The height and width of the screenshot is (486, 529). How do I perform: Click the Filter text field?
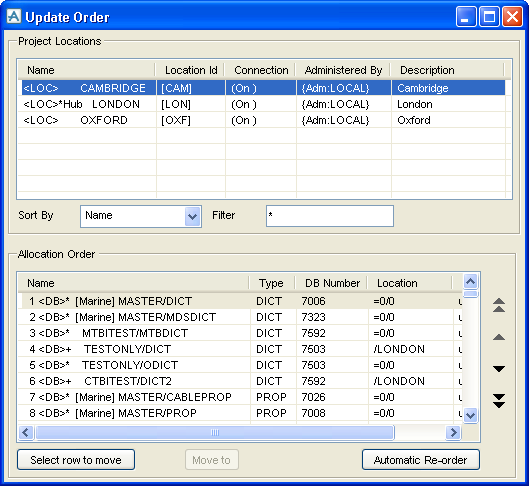coord(330,216)
